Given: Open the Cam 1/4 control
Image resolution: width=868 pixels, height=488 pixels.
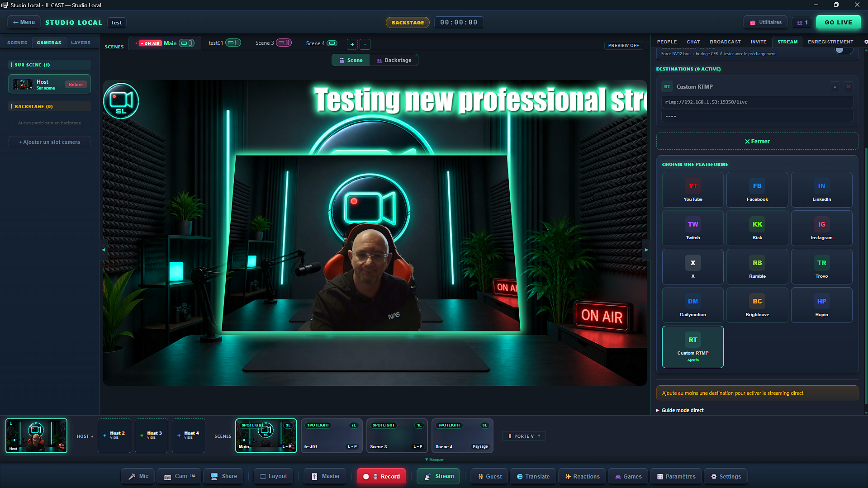Looking at the screenshot, I should pos(180,476).
